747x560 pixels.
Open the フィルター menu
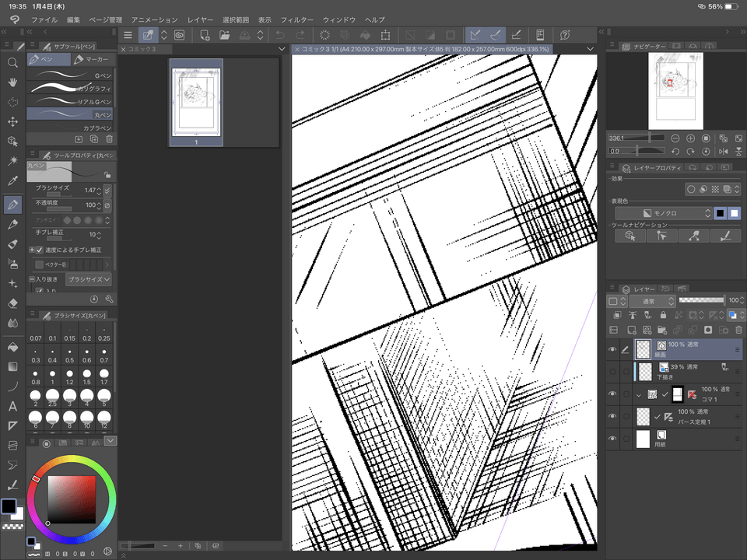pyautogui.click(x=296, y=19)
